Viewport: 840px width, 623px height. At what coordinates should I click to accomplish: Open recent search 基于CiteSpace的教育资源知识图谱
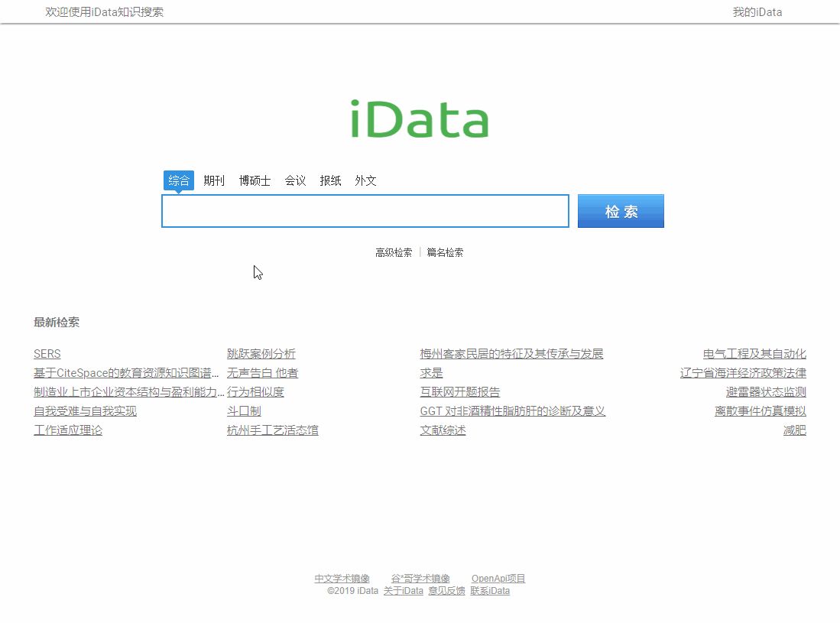point(126,373)
